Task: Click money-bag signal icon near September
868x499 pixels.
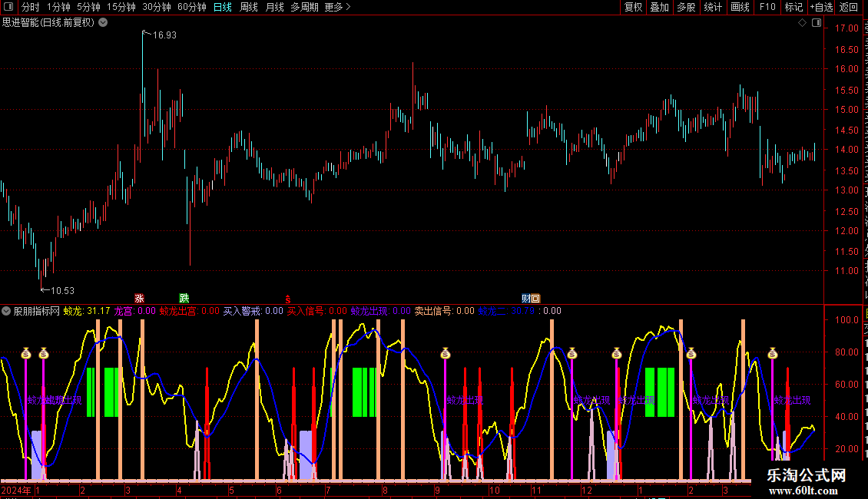Action: pyautogui.click(x=446, y=353)
